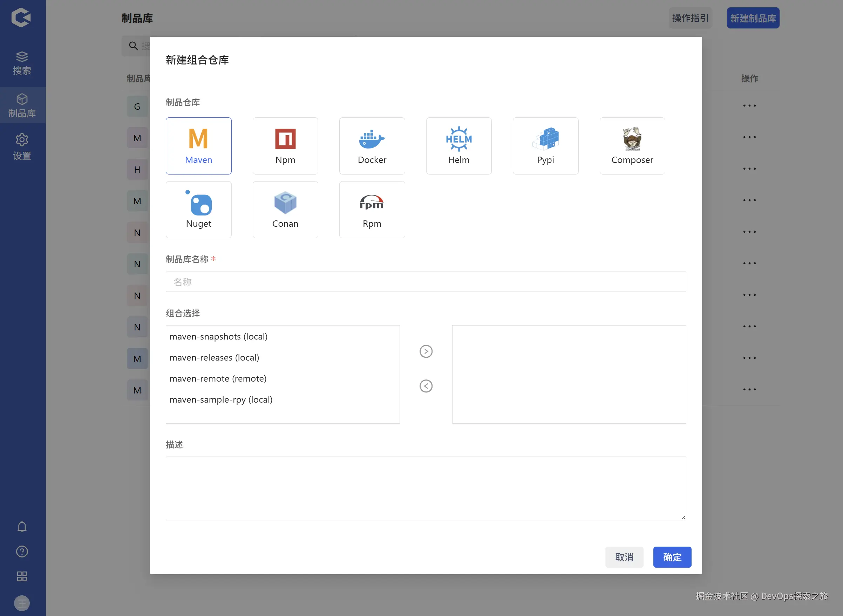The image size is (843, 616).
Task: Select maven-sample-rpy (local) entry
Action: (221, 399)
